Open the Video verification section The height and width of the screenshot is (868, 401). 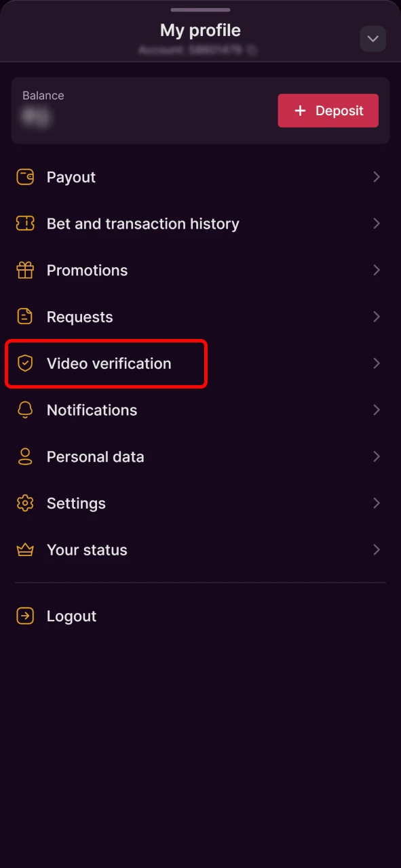109,363
